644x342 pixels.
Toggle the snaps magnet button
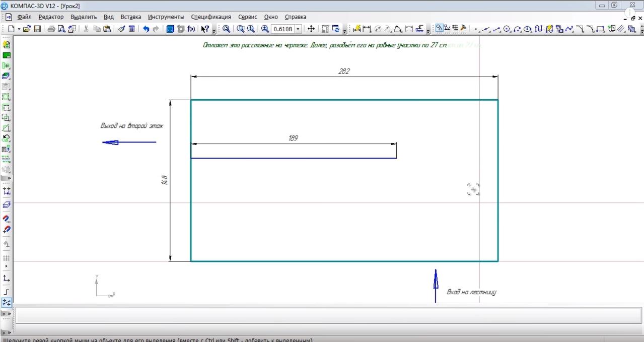point(6,219)
